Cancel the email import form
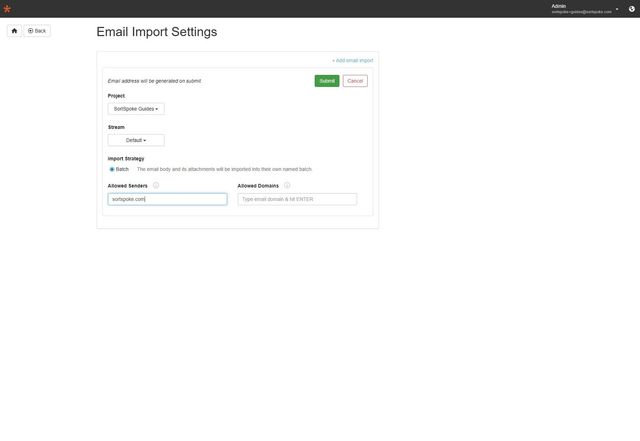 pos(355,81)
